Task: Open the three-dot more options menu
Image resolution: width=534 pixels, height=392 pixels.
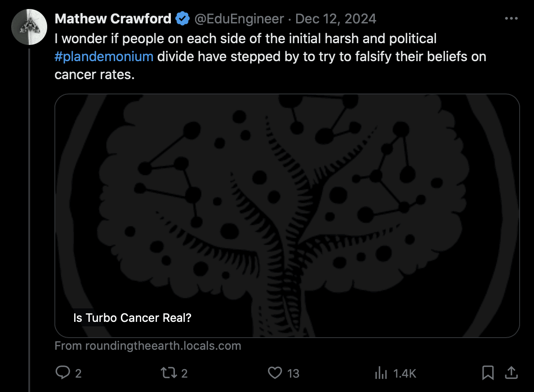Action: click(x=512, y=19)
